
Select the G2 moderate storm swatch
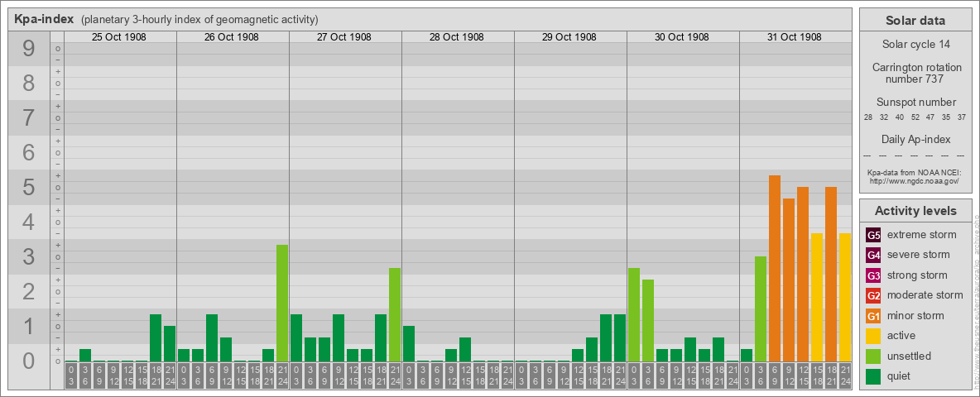(x=874, y=295)
